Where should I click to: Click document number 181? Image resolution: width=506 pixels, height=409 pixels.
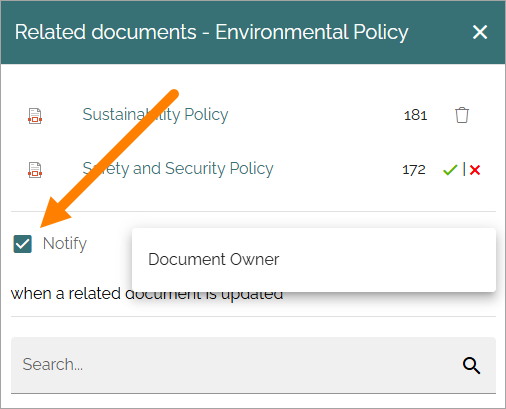(415, 116)
